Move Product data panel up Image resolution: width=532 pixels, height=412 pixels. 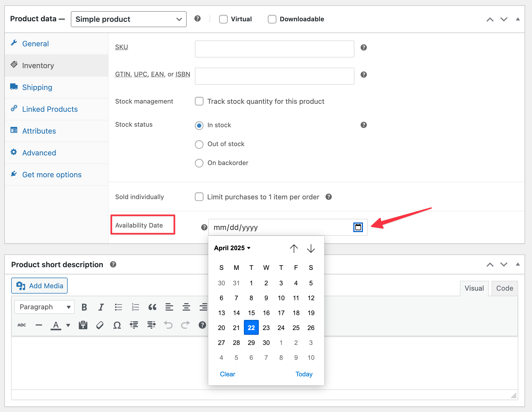tap(490, 19)
